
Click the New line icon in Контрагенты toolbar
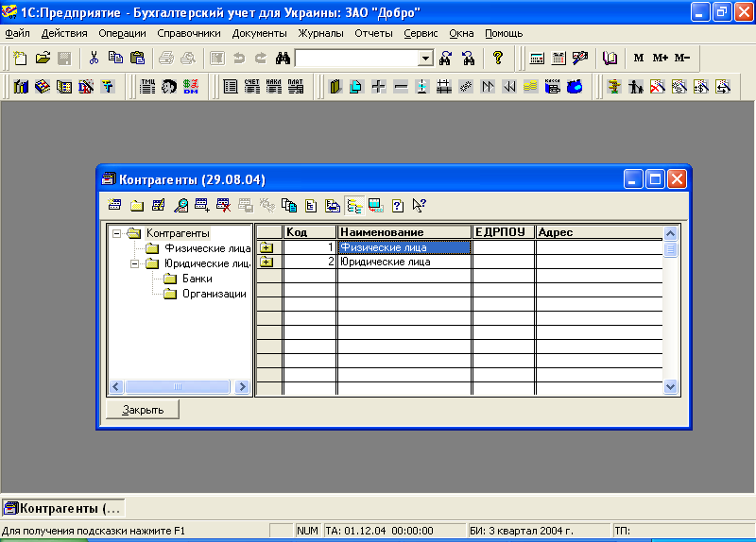click(x=114, y=206)
